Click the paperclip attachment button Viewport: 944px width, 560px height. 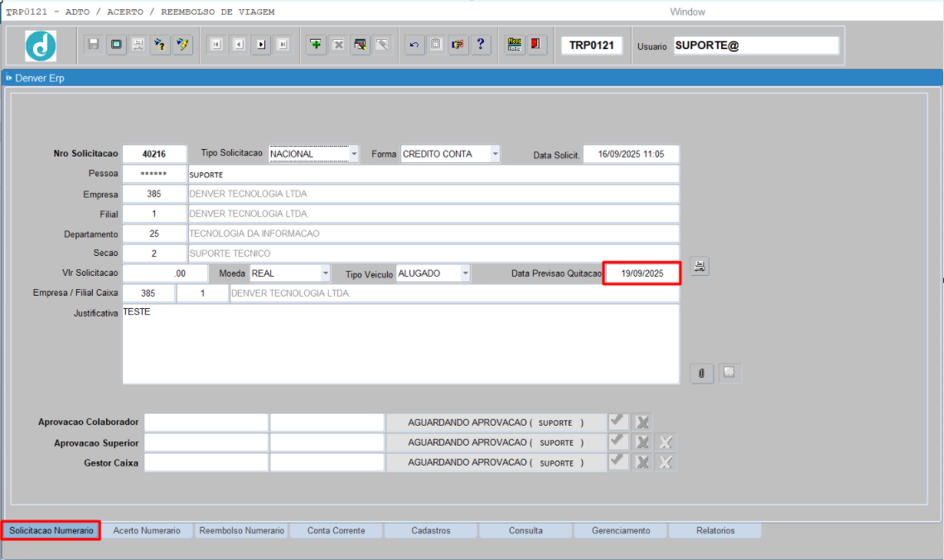tap(701, 373)
